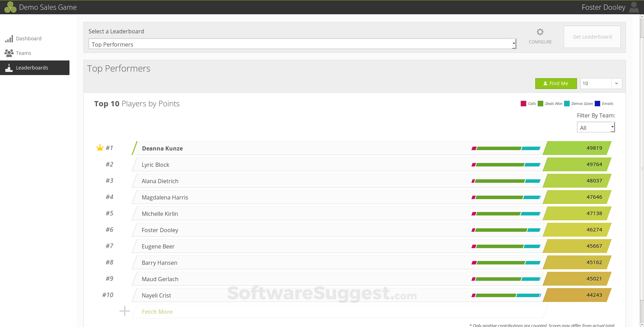644x327 pixels.
Task: Click the pink Calls legend swatch
Action: click(523, 104)
